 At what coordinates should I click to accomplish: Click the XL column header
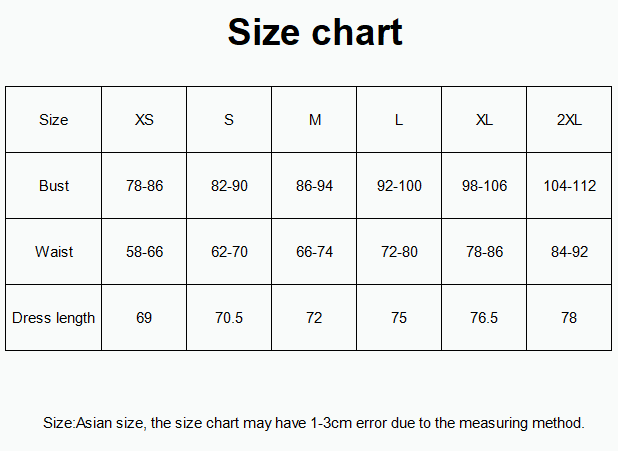(x=484, y=120)
